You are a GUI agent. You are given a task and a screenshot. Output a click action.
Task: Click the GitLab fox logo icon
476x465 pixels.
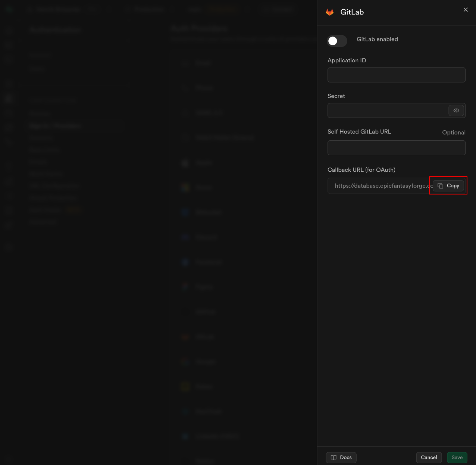(x=330, y=12)
